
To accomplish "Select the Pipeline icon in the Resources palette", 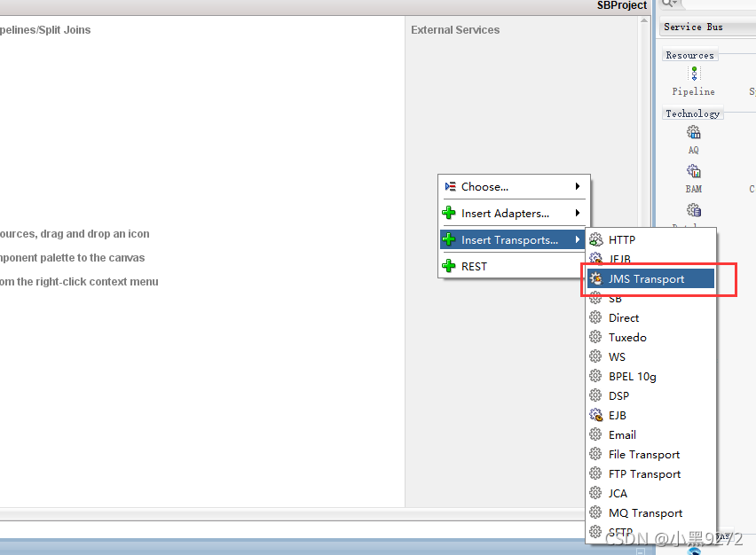I will (694, 74).
